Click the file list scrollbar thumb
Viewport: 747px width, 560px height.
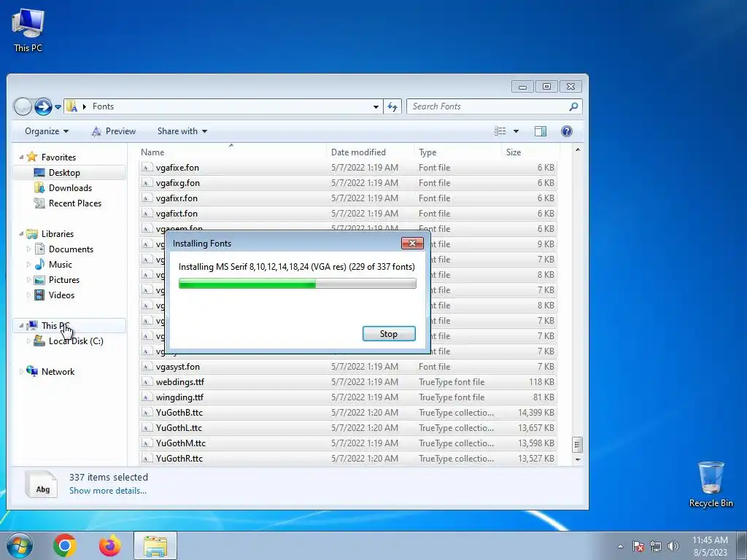(577, 445)
